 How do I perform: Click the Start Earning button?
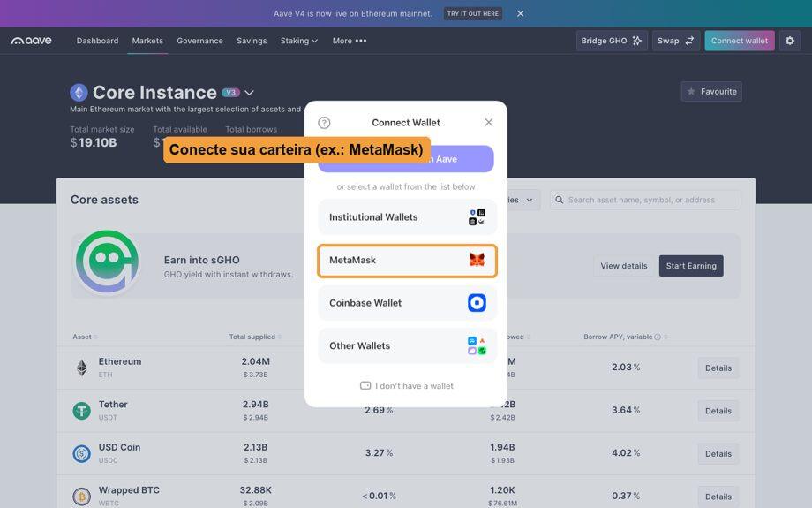(x=691, y=265)
